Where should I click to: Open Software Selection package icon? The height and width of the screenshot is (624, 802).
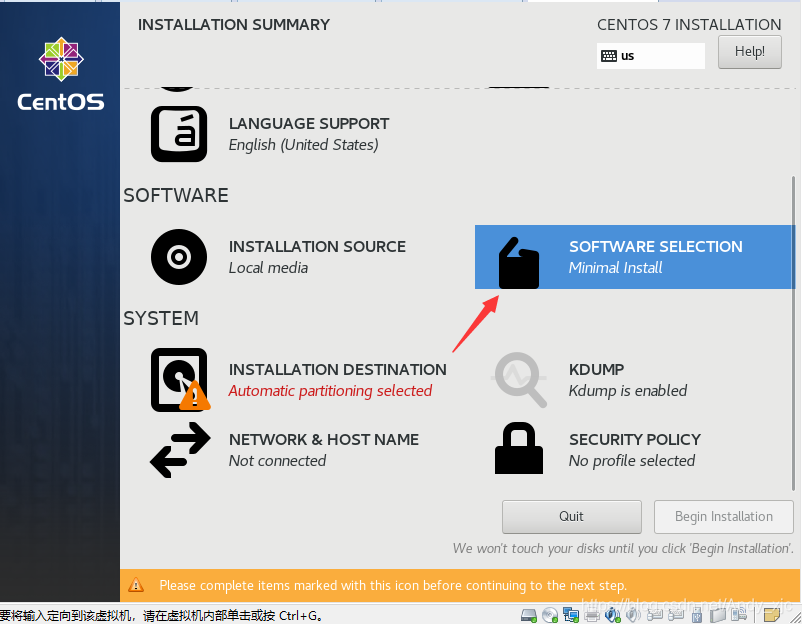tap(519, 263)
